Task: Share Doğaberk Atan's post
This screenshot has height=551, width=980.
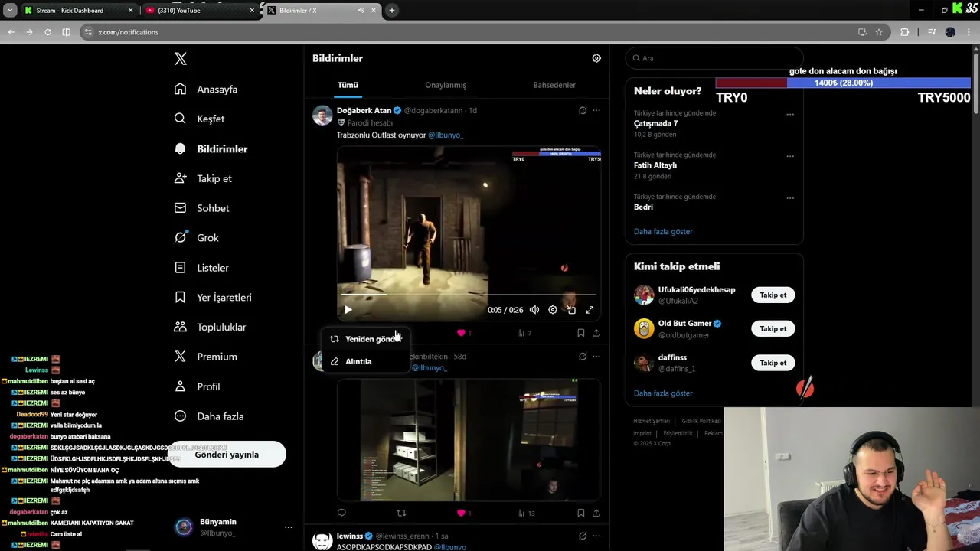Action: [596, 333]
